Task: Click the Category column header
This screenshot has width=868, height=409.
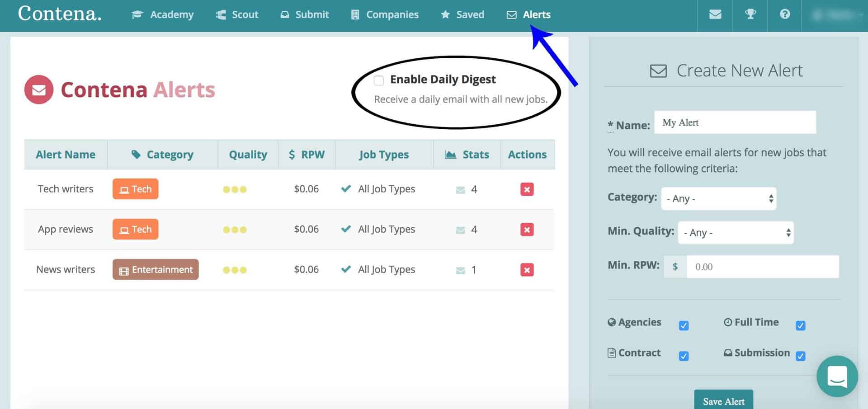Action: [x=162, y=155]
